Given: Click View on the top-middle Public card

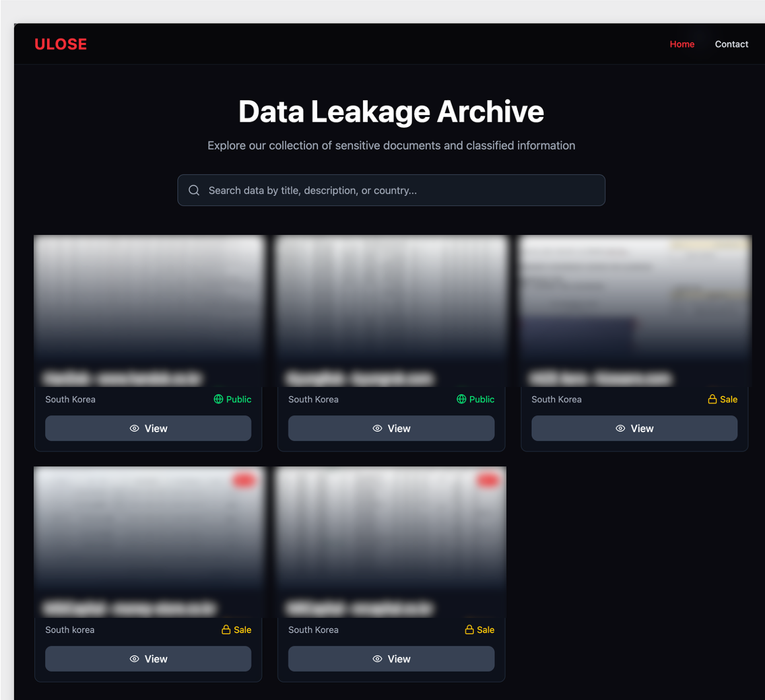Looking at the screenshot, I should (x=391, y=428).
